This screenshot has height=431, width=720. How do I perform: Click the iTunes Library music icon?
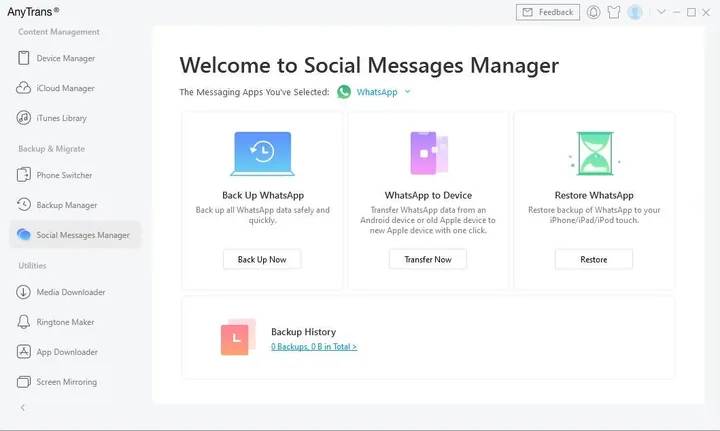pos(23,118)
